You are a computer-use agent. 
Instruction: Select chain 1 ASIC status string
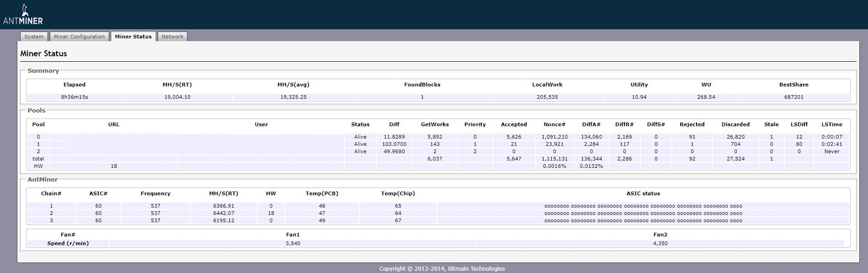[643, 206]
